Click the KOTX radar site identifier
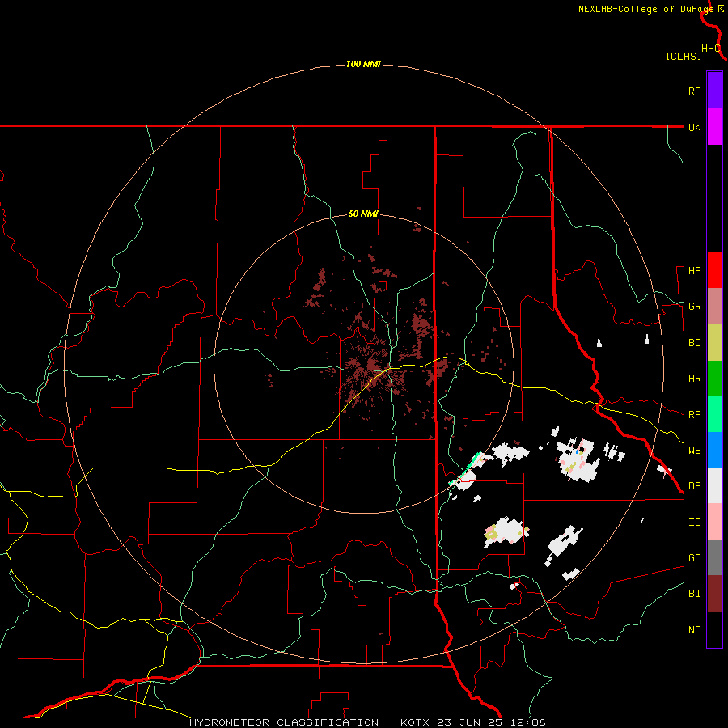Image resolution: width=728 pixels, height=728 pixels. pos(415,722)
